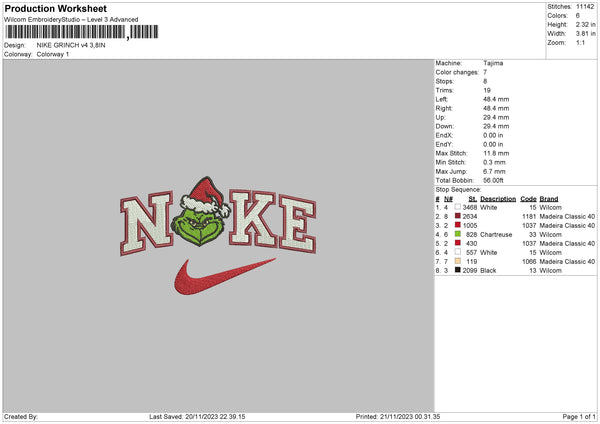Viewport: 600px width, 424px height.
Task: Select the dark red swatch for thread 2634
Action: [457, 216]
